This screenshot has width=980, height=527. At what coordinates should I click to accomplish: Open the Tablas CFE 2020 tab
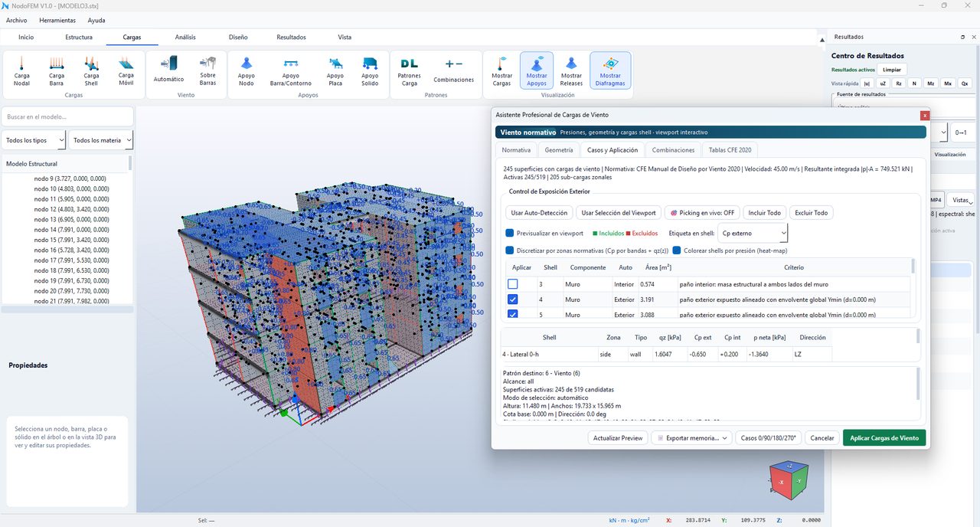coord(730,150)
